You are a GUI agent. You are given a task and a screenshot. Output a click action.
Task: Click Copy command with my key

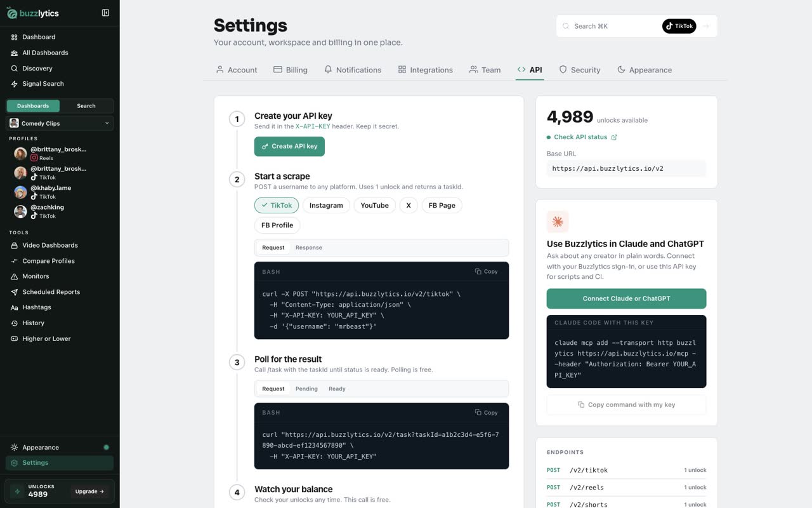tap(626, 404)
